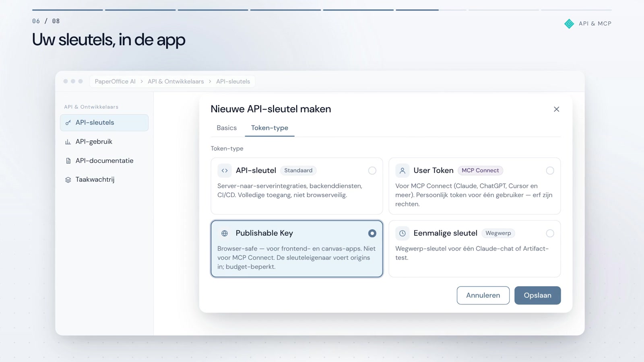
Task: Click the 'Uw sleutels, in de app' heading
Action: (x=109, y=39)
